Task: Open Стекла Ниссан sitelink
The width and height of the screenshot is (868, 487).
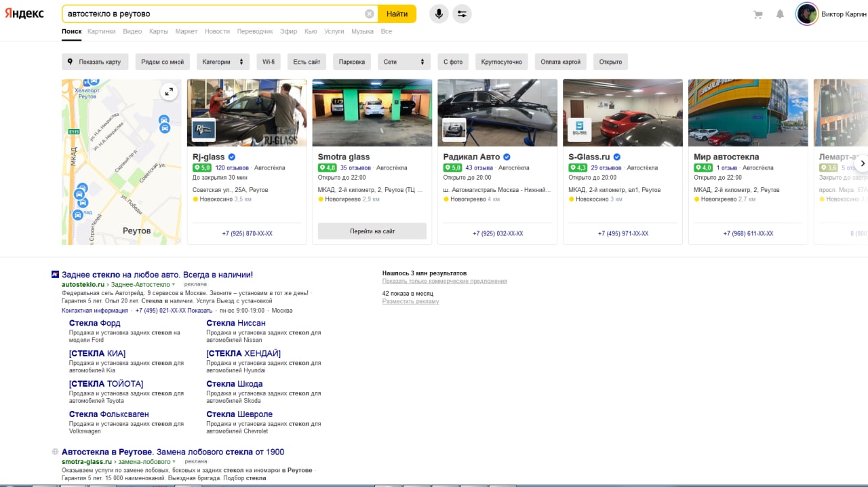Action: coord(236,323)
